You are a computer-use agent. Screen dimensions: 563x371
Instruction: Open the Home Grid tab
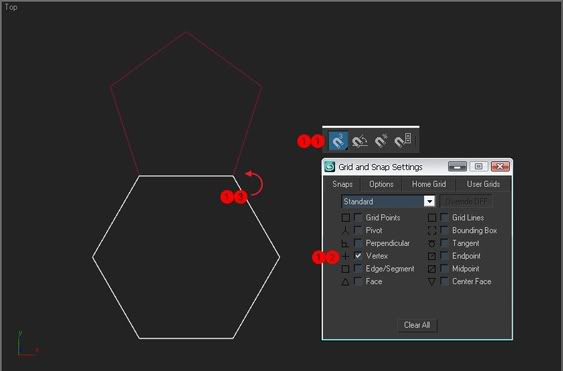pos(429,184)
